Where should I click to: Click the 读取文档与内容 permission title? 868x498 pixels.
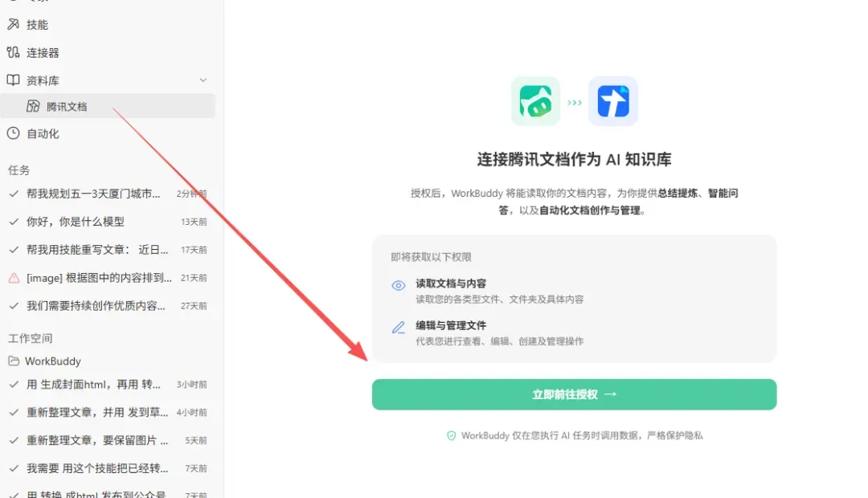click(x=451, y=284)
